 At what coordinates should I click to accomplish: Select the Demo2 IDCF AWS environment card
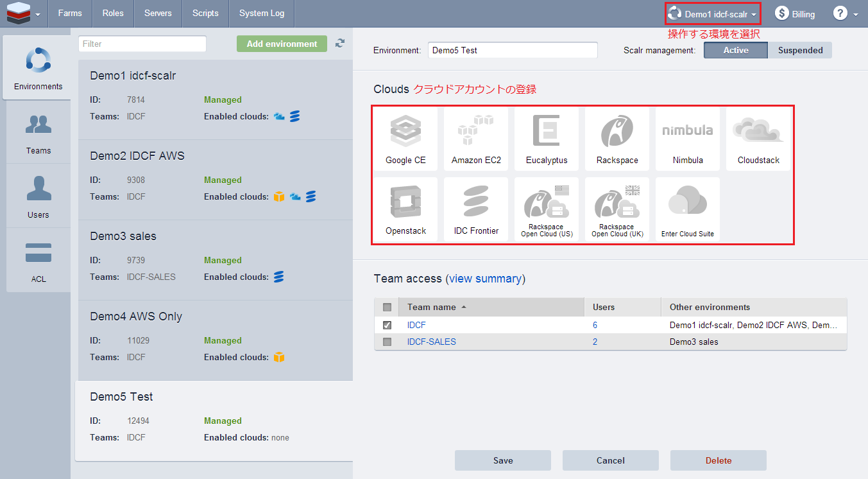(x=216, y=180)
